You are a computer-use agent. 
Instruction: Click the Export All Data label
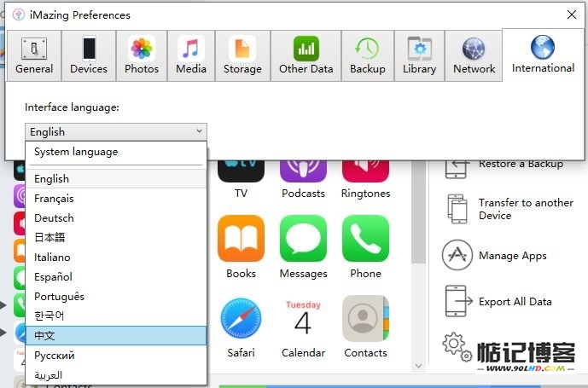pos(515,302)
